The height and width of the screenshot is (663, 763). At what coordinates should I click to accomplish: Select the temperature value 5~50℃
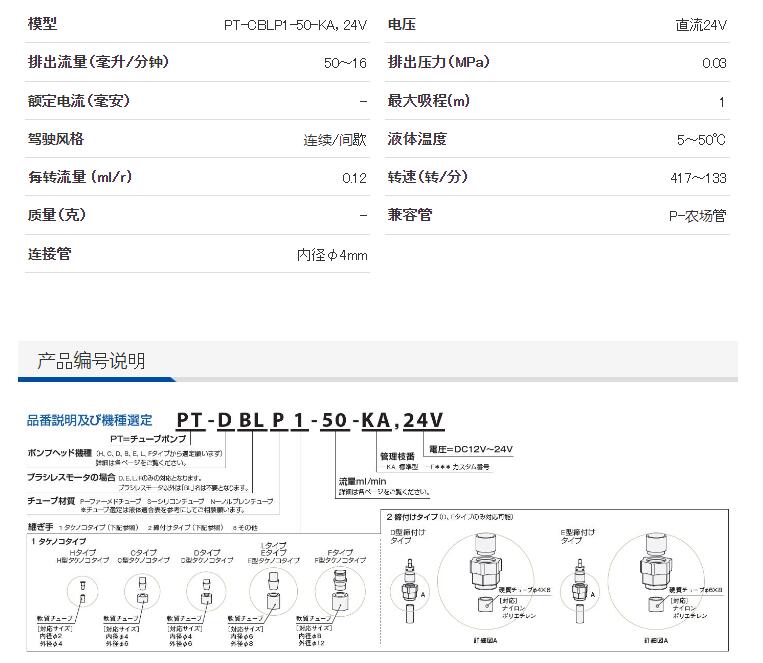point(701,140)
